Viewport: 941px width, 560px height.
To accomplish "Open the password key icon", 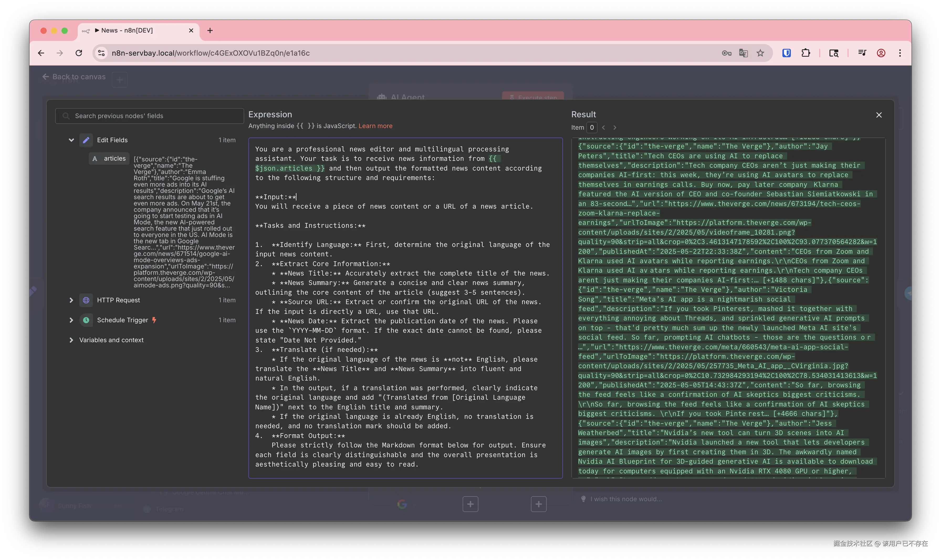I will point(726,53).
